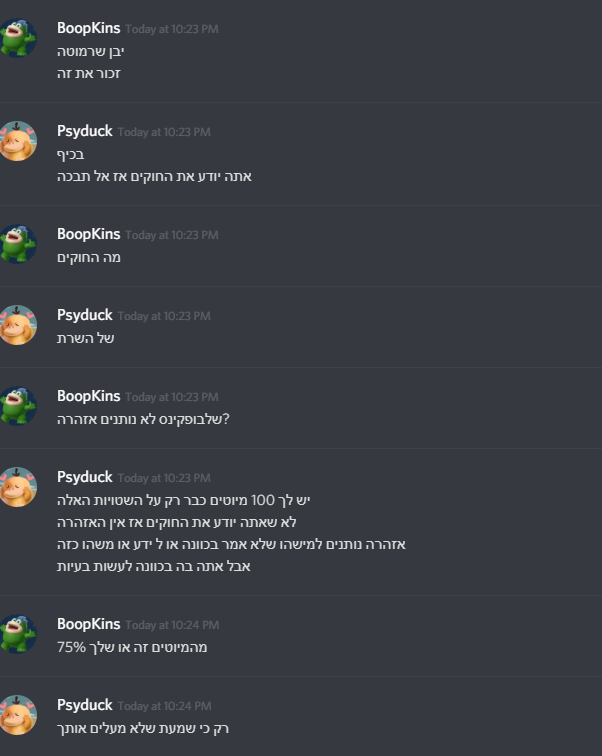Screen dimensions: 602x756
Task: Click BoopKins avatar beside the 75% message
Action: (x=18, y=634)
